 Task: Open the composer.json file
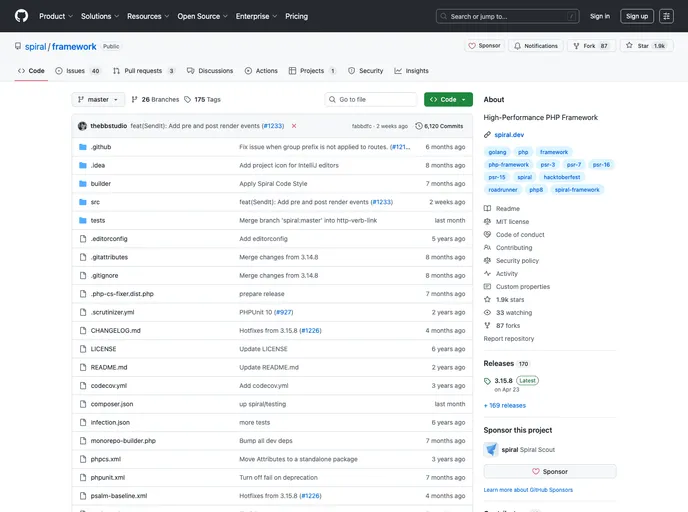coord(112,404)
